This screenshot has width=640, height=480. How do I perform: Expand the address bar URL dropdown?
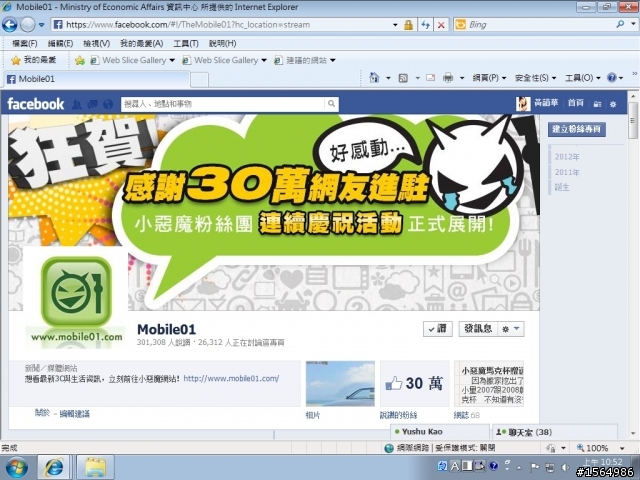[395, 25]
